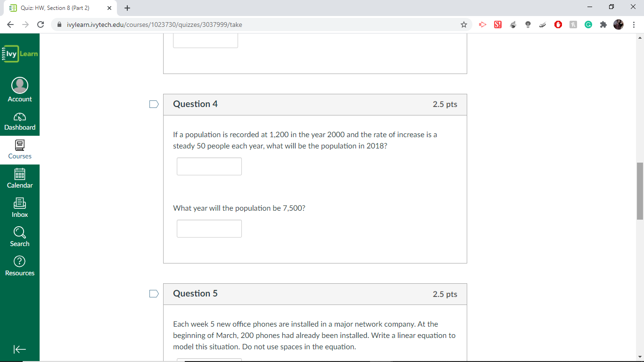Open Search in the Ivy Learn sidebar

[x=19, y=236]
